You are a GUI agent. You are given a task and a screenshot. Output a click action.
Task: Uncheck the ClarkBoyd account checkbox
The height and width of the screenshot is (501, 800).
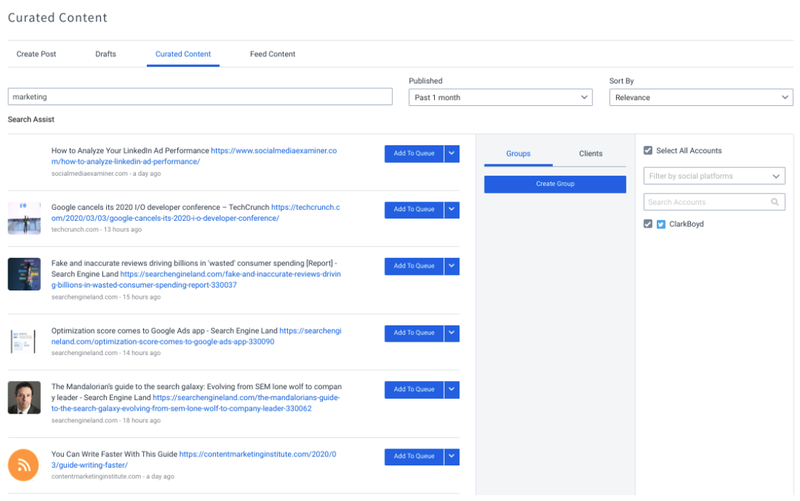point(648,224)
